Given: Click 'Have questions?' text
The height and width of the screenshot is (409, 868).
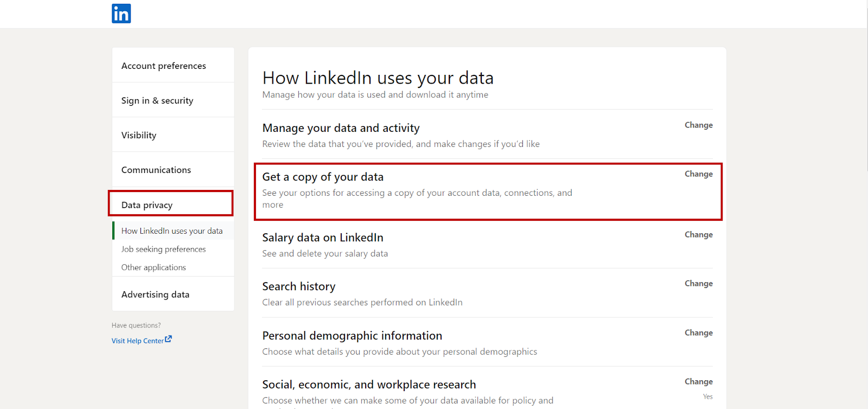Looking at the screenshot, I should pyautogui.click(x=136, y=325).
